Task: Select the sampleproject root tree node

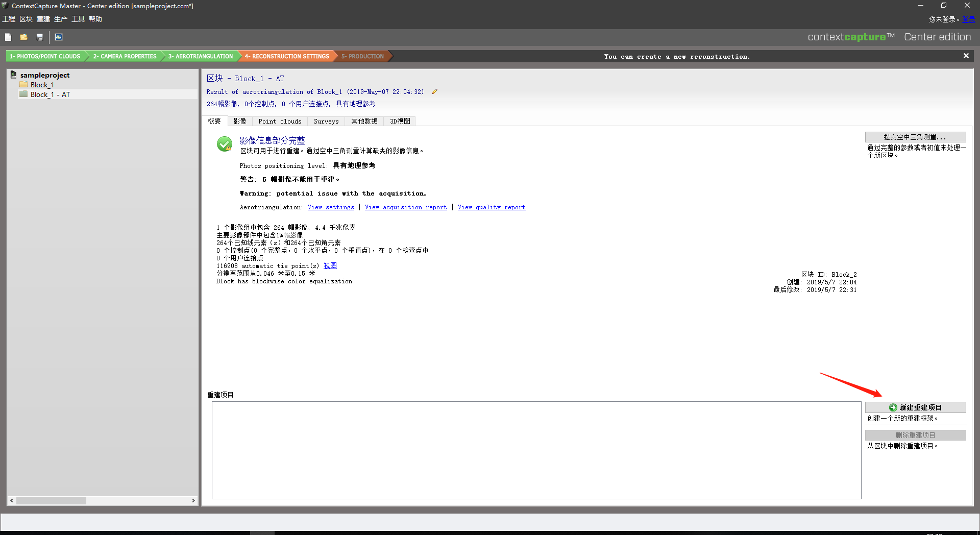Action: [x=45, y=75]
